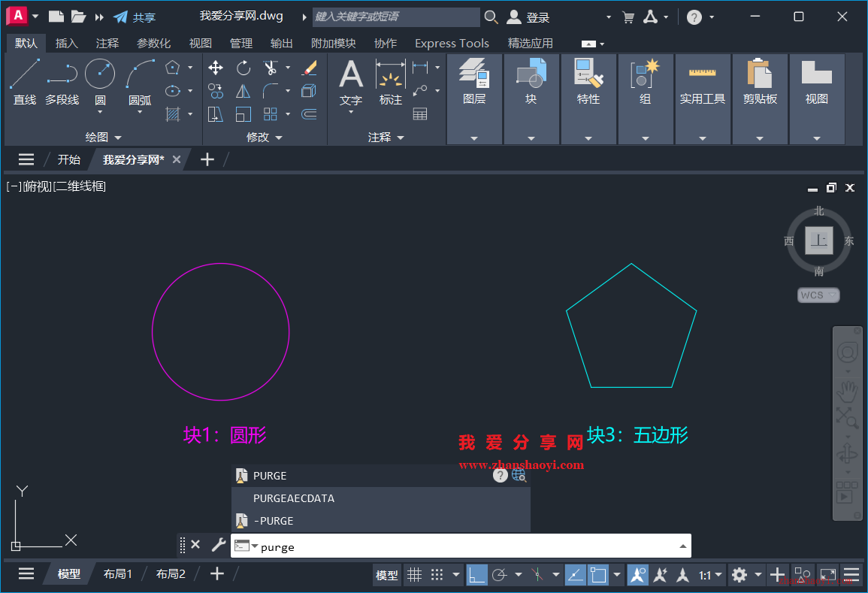Screen dimensions: 868x593
Task: Toggle polar tracking in status bar
Action: [x=499, y=575]
